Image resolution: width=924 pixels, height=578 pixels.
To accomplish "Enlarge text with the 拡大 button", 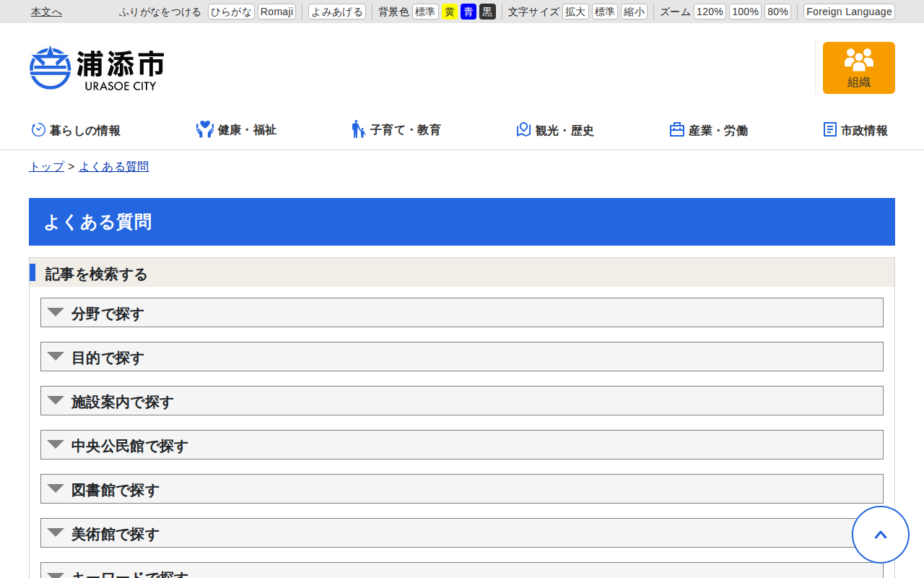I will point(575,12).
